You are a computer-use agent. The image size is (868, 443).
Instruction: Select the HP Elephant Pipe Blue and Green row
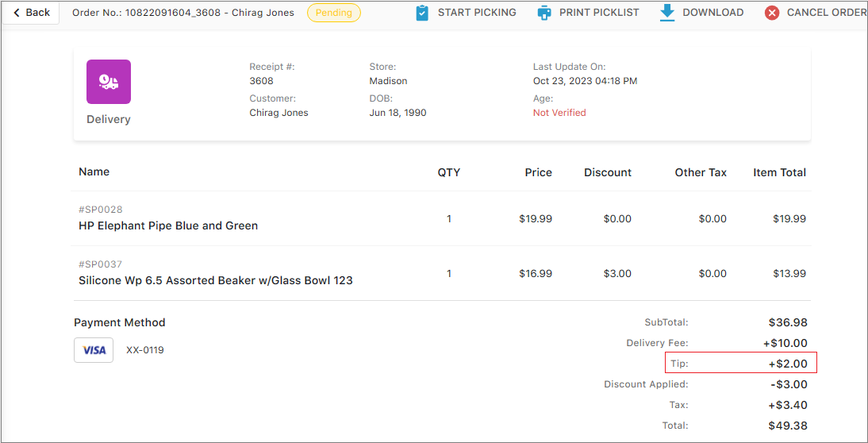(168, 225)
